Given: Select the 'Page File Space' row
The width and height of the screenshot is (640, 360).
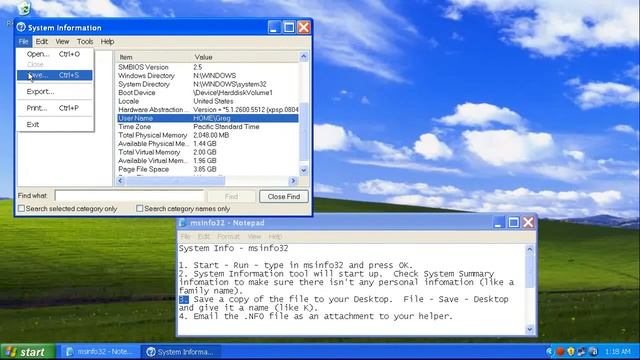Looking at the screenshot, I should pos(207,169).
